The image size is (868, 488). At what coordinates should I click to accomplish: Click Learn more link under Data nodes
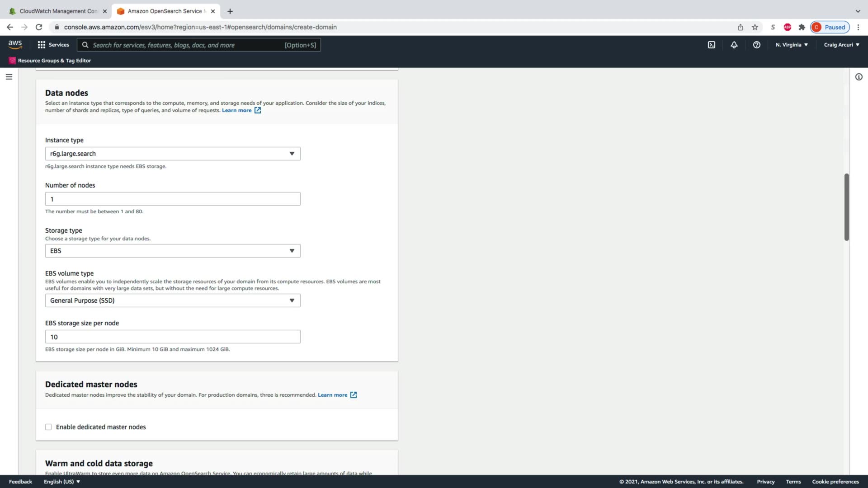click(x=236, y=110)
